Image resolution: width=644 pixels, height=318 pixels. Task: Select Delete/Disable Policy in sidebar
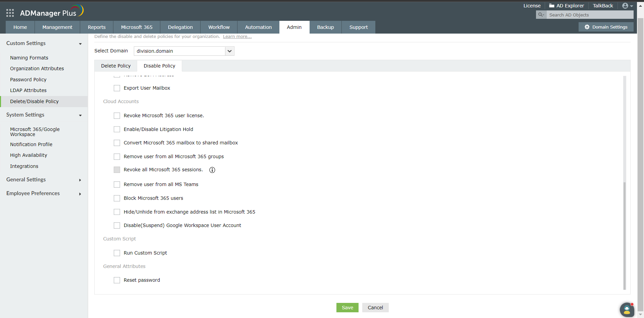(x=44, y=101)
